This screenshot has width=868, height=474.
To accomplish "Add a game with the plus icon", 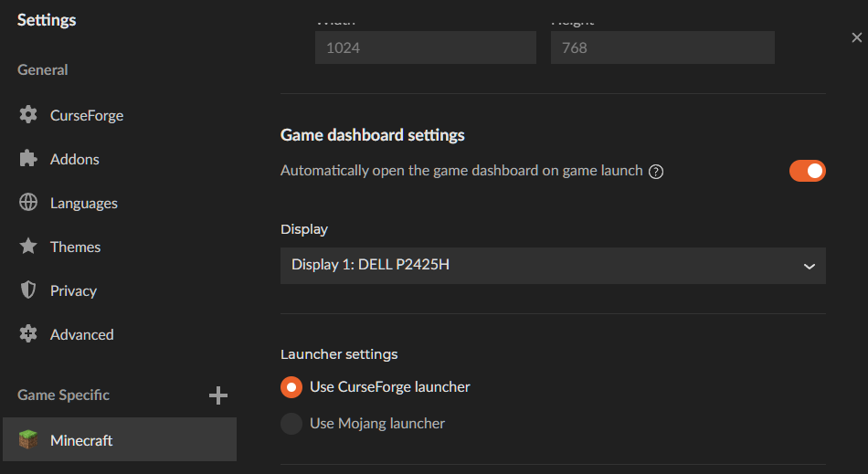I will click(218, 395).
